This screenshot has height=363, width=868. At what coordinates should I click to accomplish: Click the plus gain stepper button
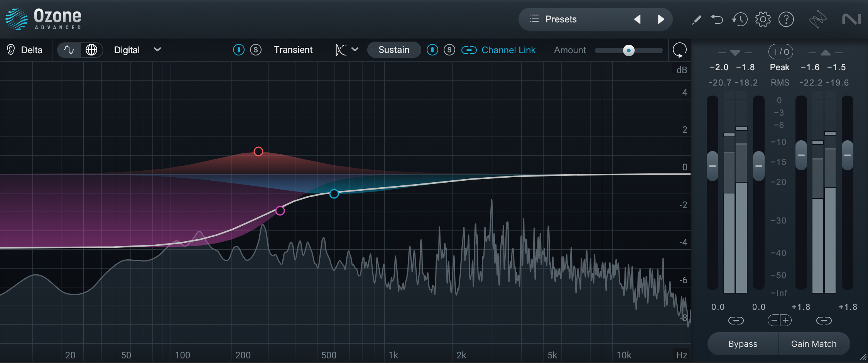(786, 320)
